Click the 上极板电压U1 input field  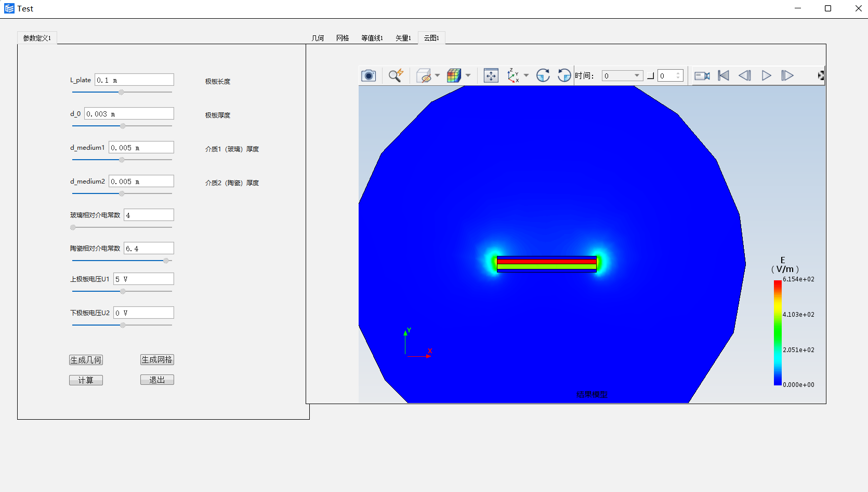(x=143, y=279)
